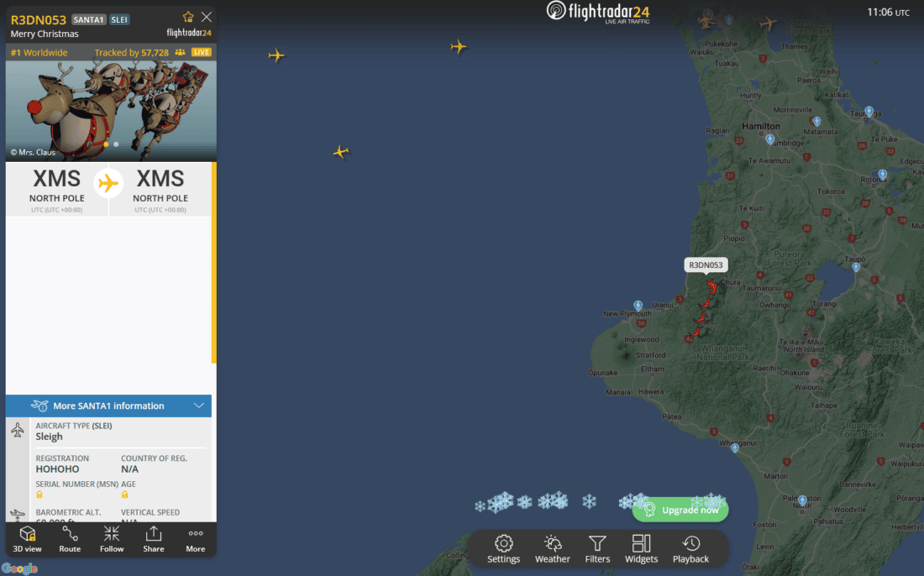Select the SLEI aircraft type tag
The width and height of the screenshot is (924, 576).
[x=119, y=19]
